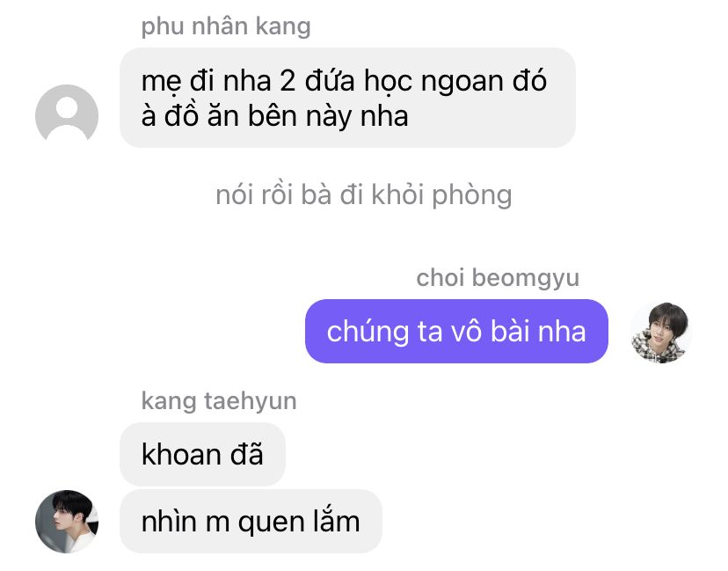Click the sender name "kang taehyun"

click(x=219, y=401)
